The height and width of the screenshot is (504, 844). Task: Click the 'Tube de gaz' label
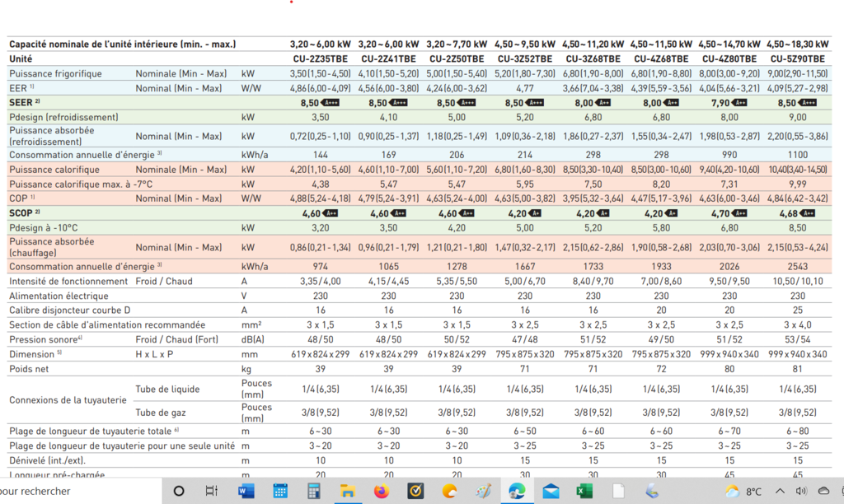[x=161, y=413]
